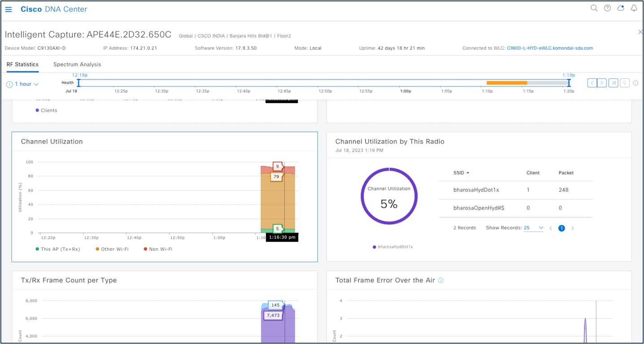The width and height of the screenshot is (644, 344).
Task: Toggle Non Wi-Fi legend series
Action: [x=158, y=249]
